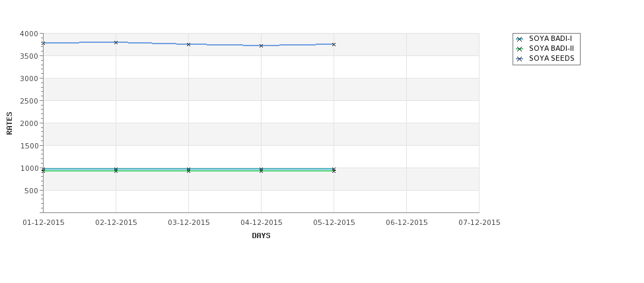Select SOYA SEEDS marker on 04-12-2015

pyautogui.click(x=261, y=46)
